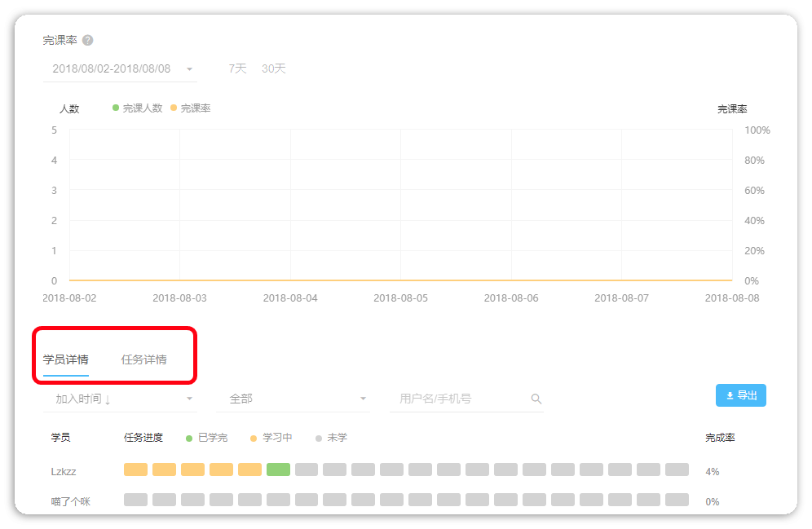812x529 pixels.
Task: Open student Lzkzz's name
Action: pyautogui.click(x=64, y=471)
